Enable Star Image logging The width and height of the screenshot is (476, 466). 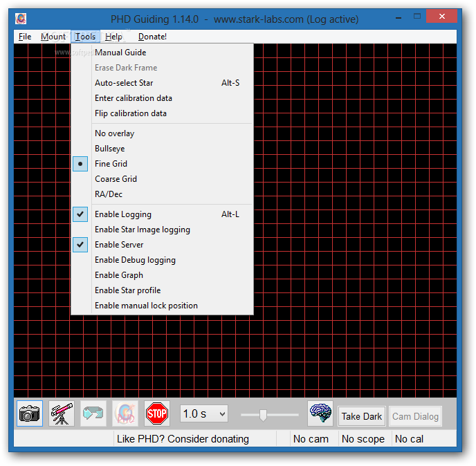coord(163,230)
